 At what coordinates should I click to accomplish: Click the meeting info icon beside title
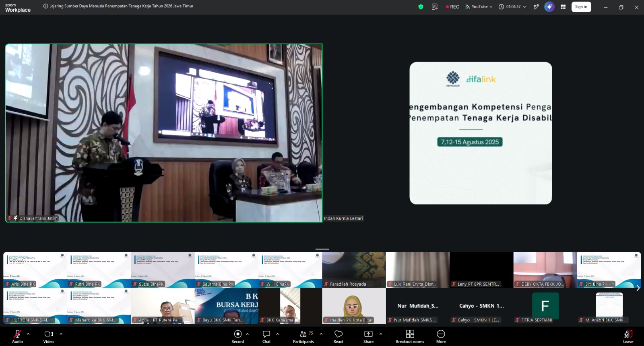[x=45, y=6]
